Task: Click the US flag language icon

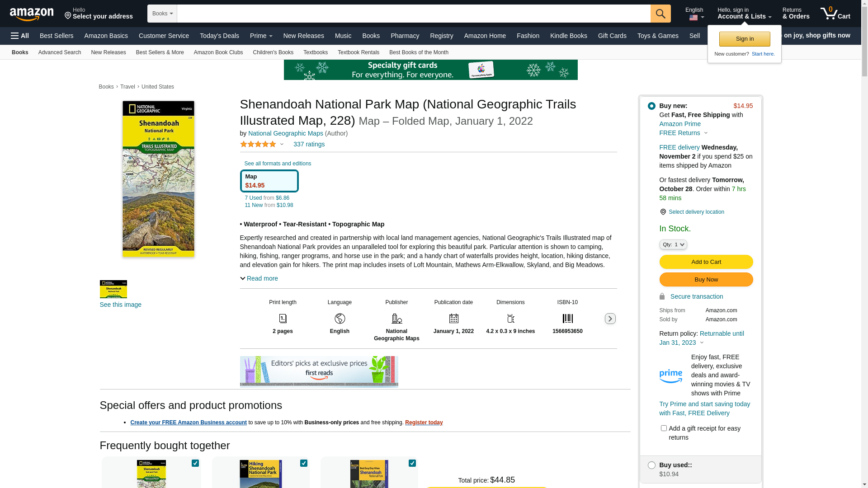Action: pos(693,18)
